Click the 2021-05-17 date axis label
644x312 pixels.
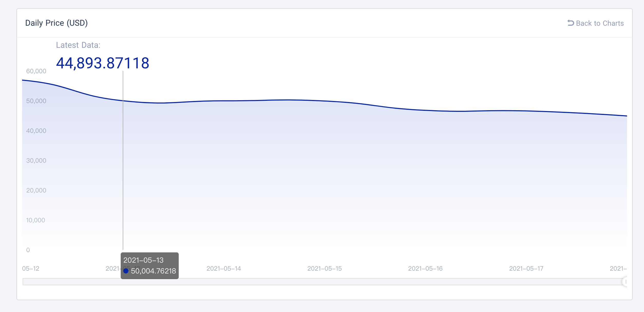[526, 269]
